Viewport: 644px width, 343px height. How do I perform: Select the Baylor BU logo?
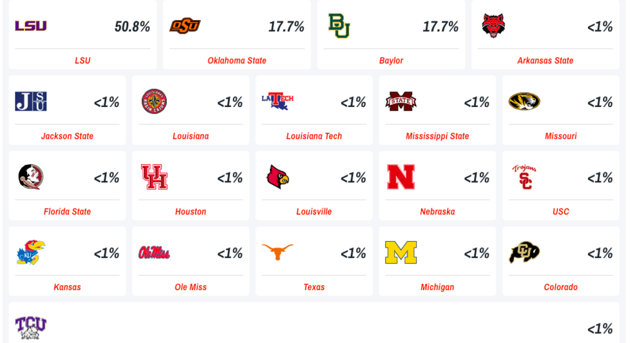pyautogui.click(x=339, y=26)
